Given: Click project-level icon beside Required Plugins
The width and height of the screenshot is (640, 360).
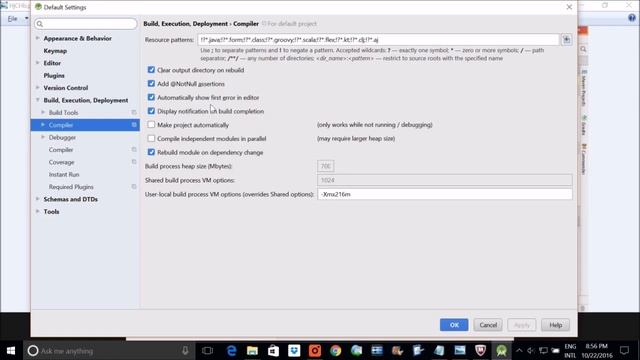Looking at the screenshot, I should (134, 187).
